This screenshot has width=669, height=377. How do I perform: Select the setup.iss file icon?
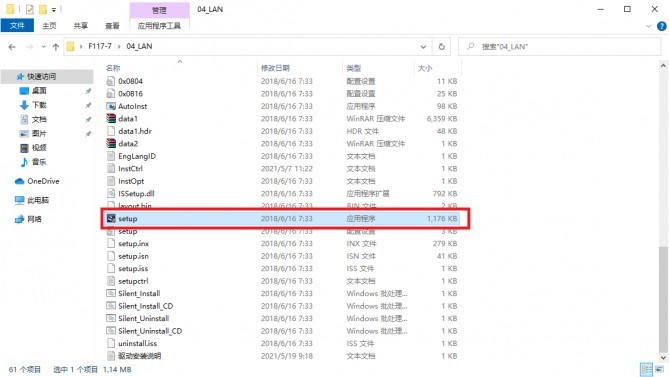click(111, 268)
